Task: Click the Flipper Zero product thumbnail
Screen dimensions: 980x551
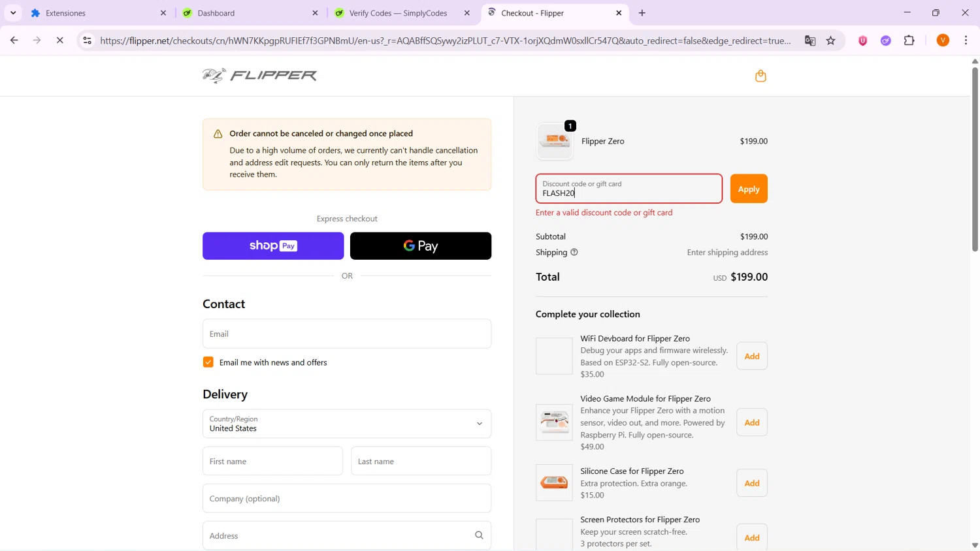Action: (555, 141)
